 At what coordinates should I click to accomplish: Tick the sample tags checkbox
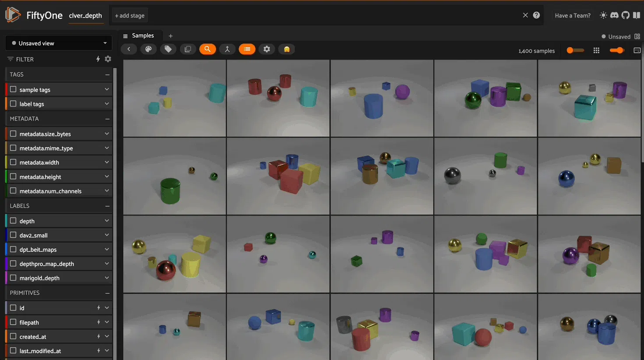tap(13, 89)
